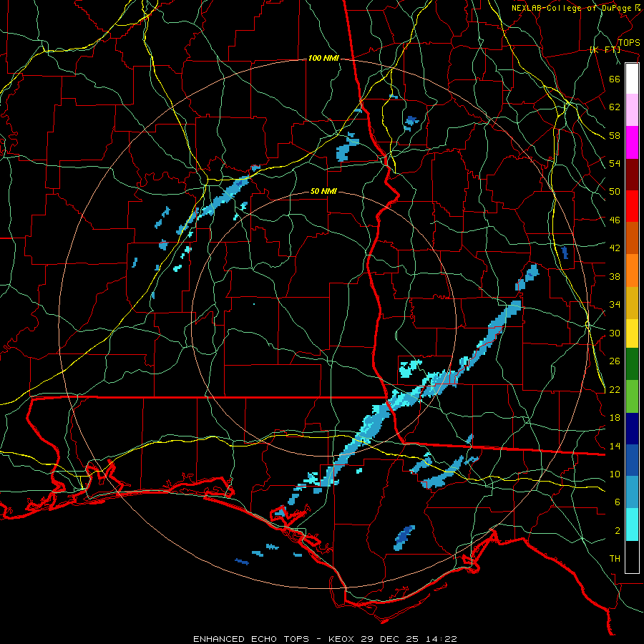This screenshot has width=644, height=644.
Task: Click the light pink legend swatch
Action: pos(632,110)
